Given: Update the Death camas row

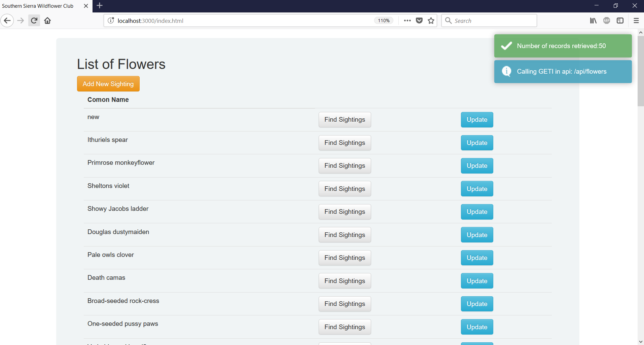Looking at the screenshot, I should [477, 281].
